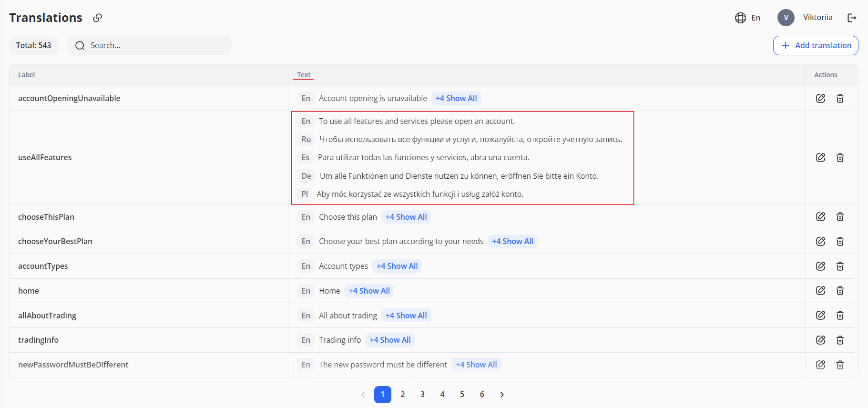Viewport: 868px width, 408px height.
Task: Select the useAllFeatures label
Action: pos(45,157)
